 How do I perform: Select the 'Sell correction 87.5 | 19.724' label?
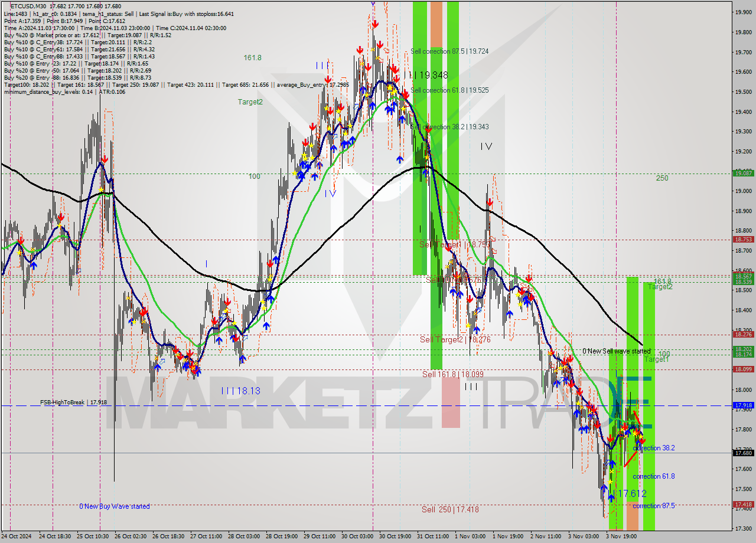click(449, 51)
